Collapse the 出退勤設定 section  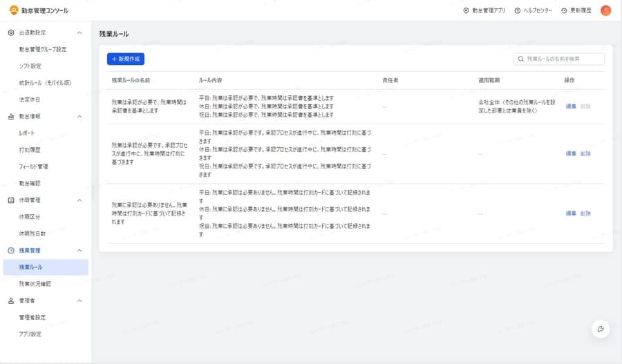tap(79, 32)
